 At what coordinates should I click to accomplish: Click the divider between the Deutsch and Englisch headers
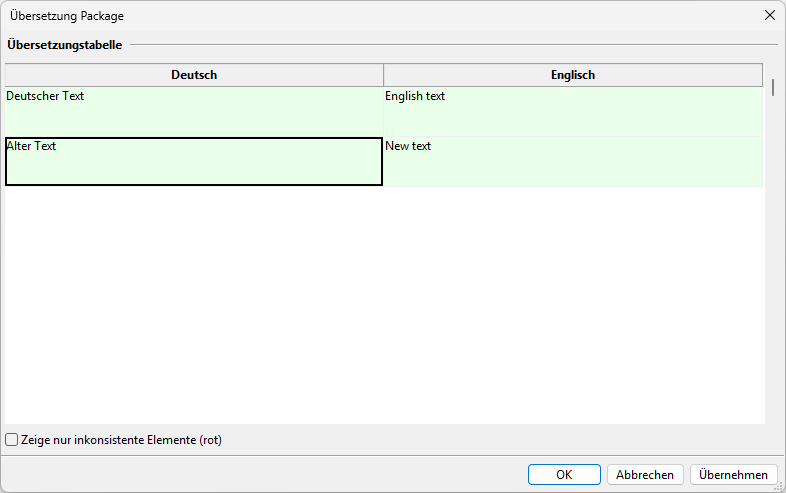coord(383,75)
